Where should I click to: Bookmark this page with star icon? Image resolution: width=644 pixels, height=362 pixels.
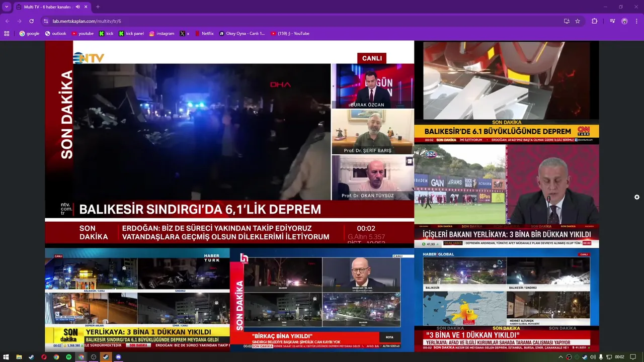point(578,21)
